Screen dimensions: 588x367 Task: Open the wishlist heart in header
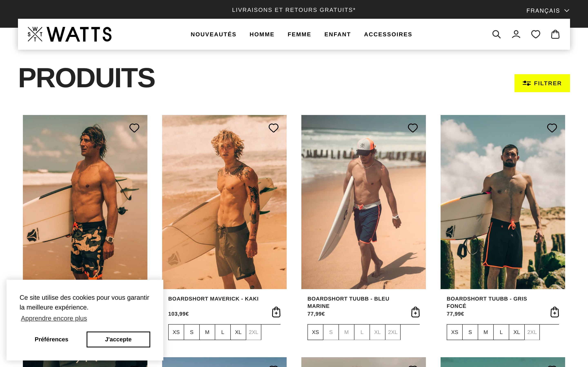click(536, 34)
